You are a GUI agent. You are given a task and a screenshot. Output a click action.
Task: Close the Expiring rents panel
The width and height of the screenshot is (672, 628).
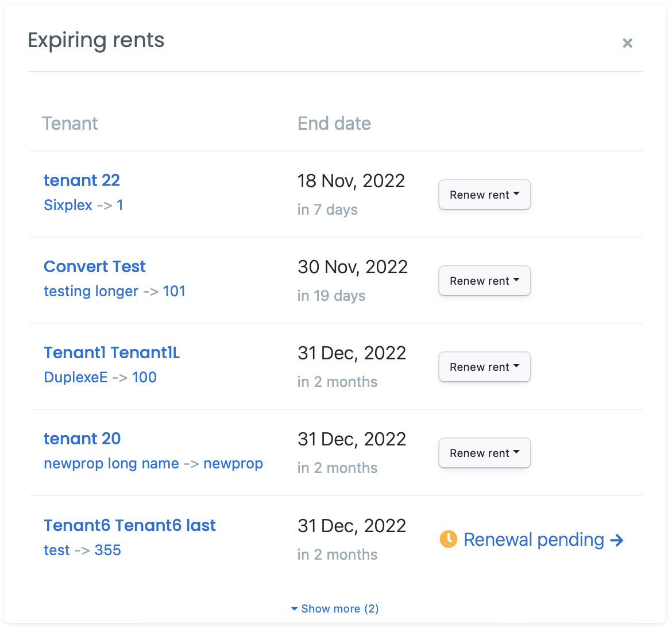[x=627, y=43]
